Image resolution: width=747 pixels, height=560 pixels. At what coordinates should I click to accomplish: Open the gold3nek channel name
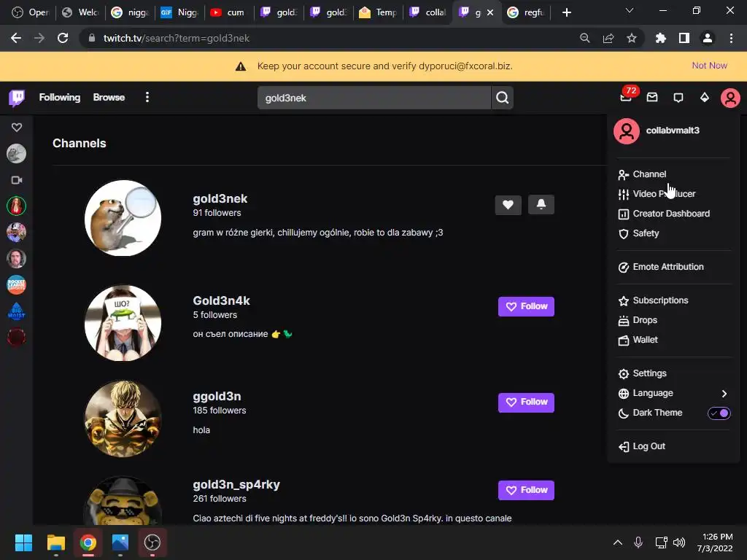coord(220,198)
